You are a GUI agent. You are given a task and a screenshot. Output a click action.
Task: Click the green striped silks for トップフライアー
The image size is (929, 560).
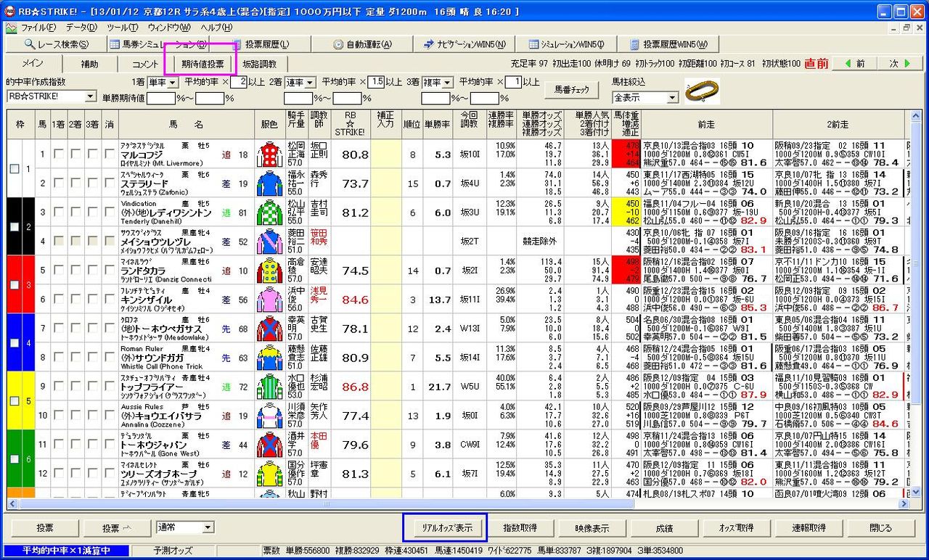[x=269, y=386]
